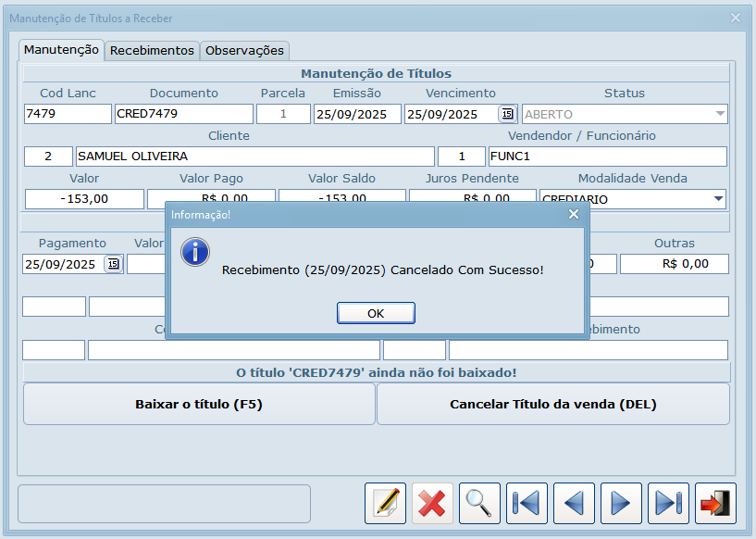Open the Vencimento calendar picker
The width and height of the screenshot is (756, 539).
click(507, 114)
